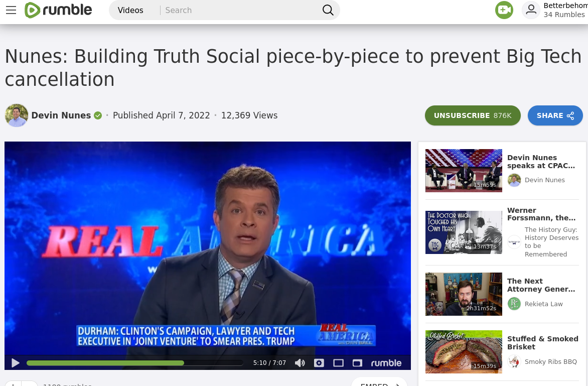Click the green verified badge
588x386 pixels.
[x=98, y=115]
